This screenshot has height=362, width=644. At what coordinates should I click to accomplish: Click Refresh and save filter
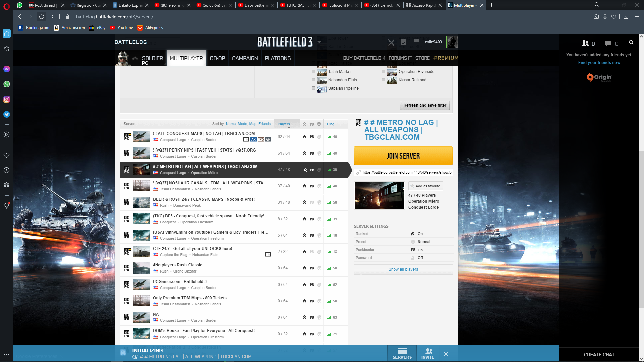point(425,105)
